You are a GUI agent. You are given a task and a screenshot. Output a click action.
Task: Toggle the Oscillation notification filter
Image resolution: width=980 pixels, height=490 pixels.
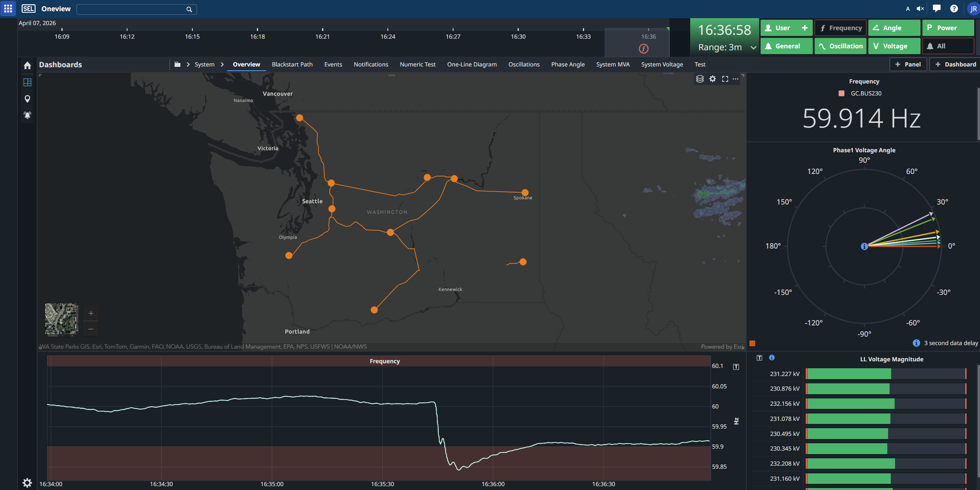click(841, 46)
